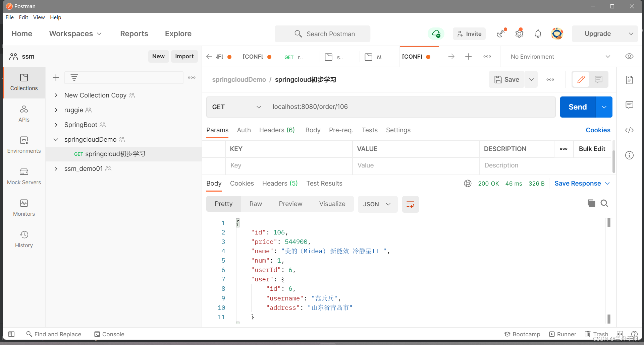Toggle response line wrap icon
644x345 pixels.
point(410,204)
